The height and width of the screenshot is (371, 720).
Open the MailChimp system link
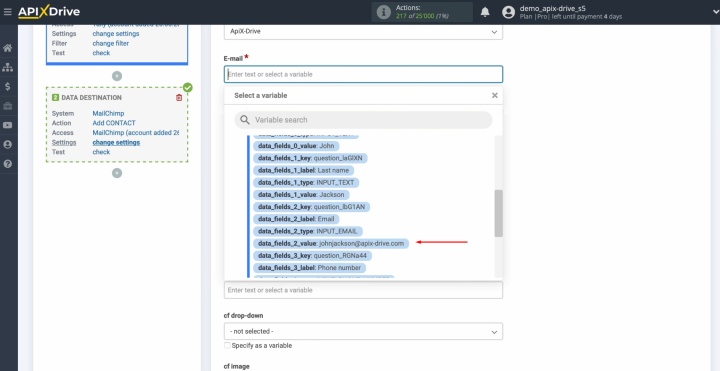point(108,113)
